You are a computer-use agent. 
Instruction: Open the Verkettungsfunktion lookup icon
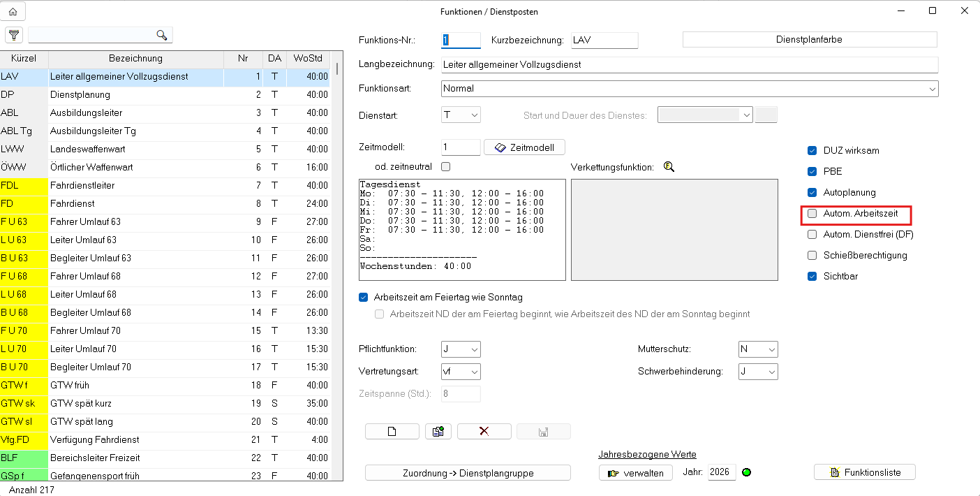point(669,167)
